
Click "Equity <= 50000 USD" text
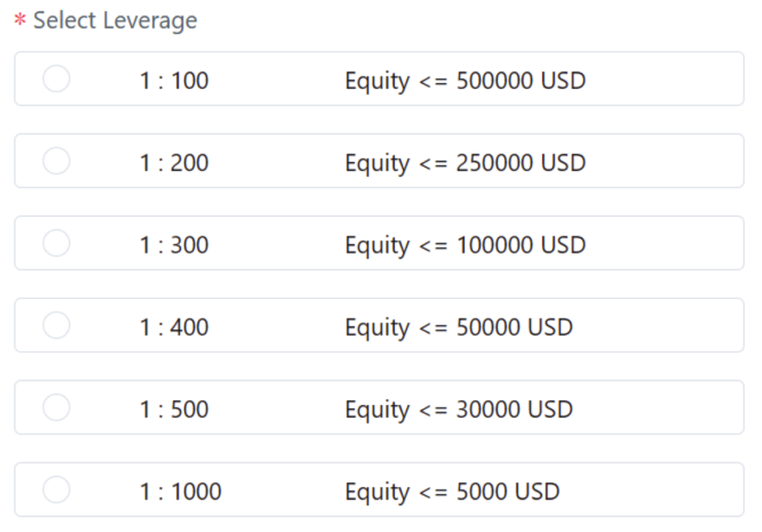point(458,327)
